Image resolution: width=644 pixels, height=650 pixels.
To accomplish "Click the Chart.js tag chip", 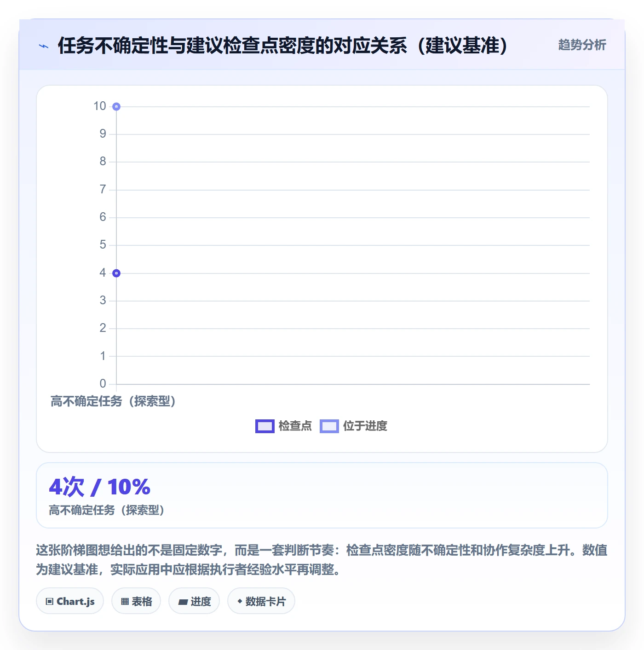I will coord(70,601).
